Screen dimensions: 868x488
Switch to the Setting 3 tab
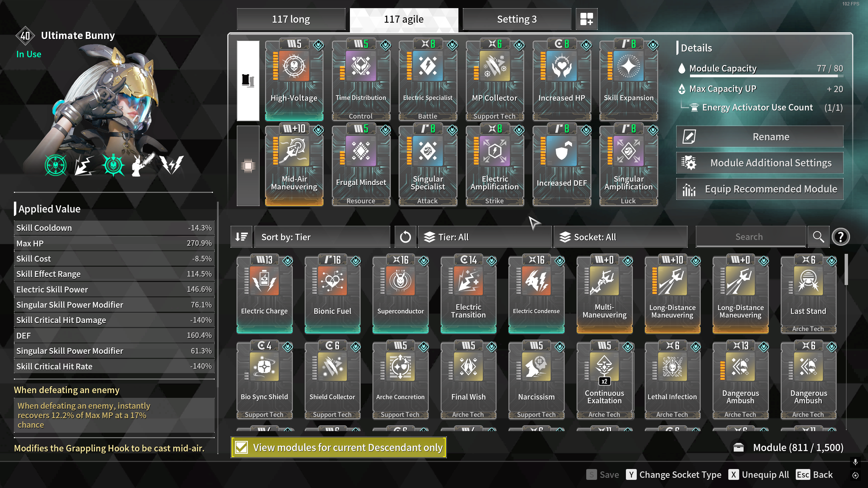517,19
